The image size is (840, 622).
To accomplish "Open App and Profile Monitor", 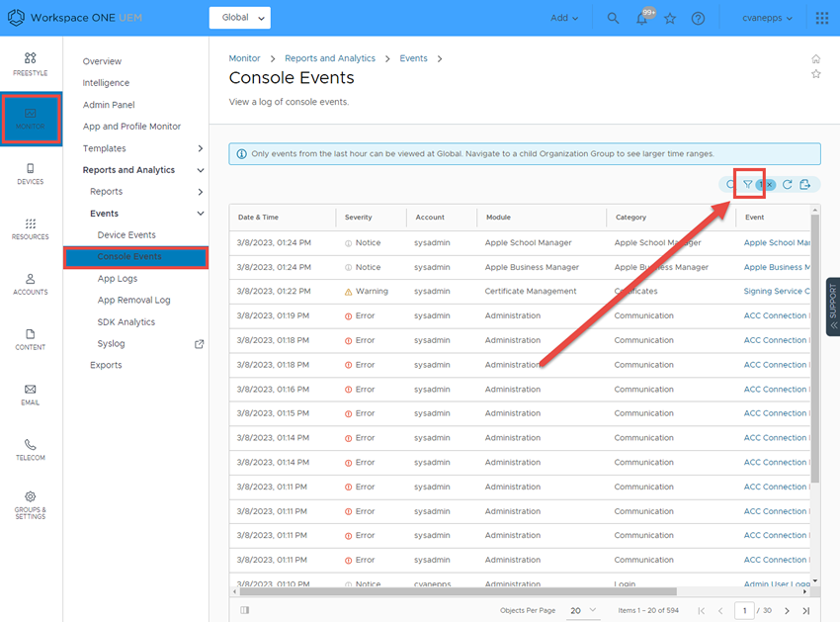I will pos(131,127).
